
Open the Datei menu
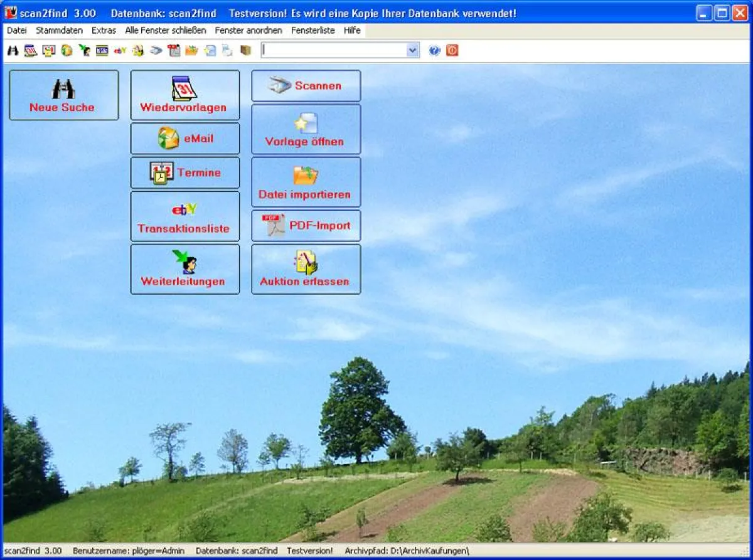16,30
